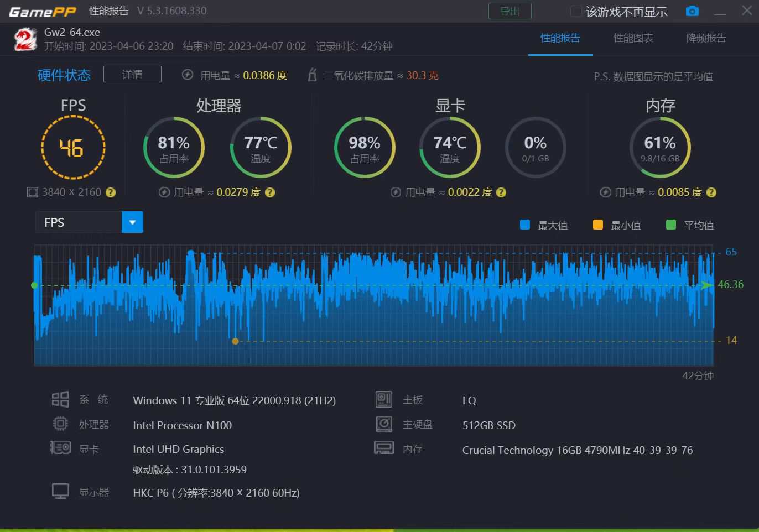Click the motherboard icon in specs

coord(384,399)
